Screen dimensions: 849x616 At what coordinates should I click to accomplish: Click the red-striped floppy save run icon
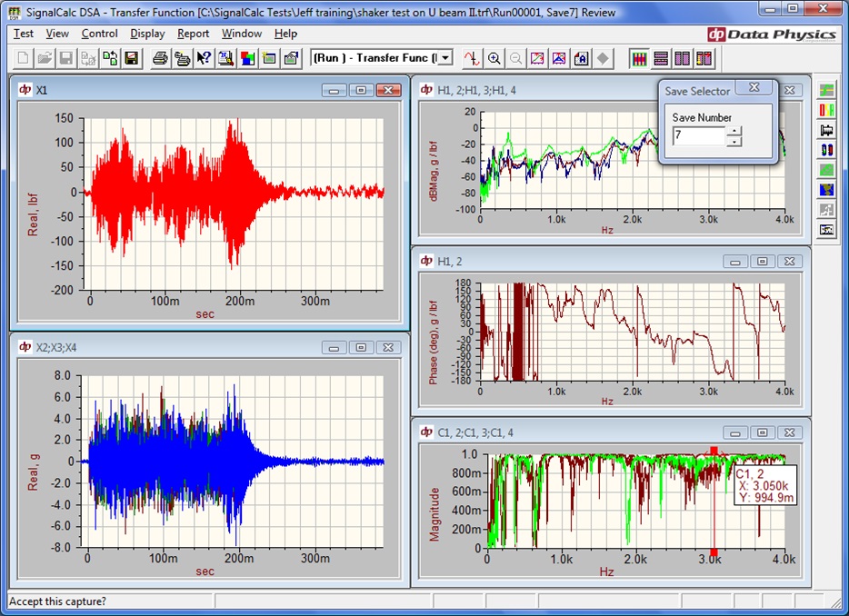click(x=110, y=58)
